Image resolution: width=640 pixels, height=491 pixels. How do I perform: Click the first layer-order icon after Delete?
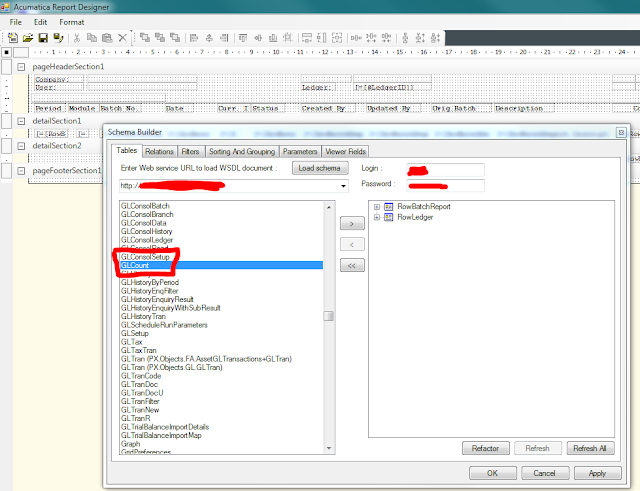pos(144,38)
